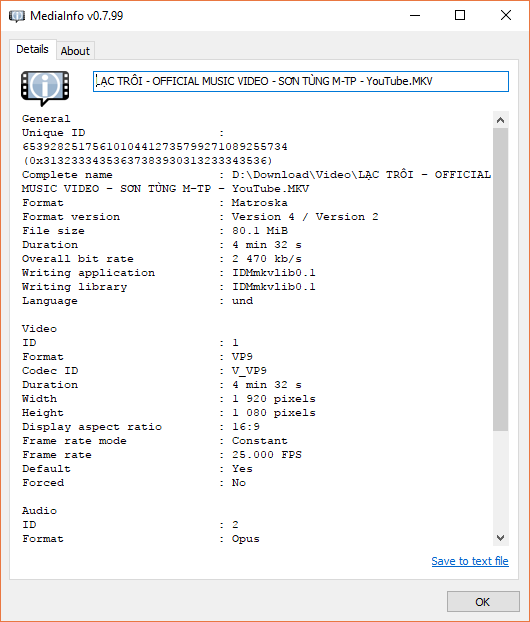Screen dimensions: 530x622
Task: Click the Unique ID number line
Action: [x=155, y=147]
